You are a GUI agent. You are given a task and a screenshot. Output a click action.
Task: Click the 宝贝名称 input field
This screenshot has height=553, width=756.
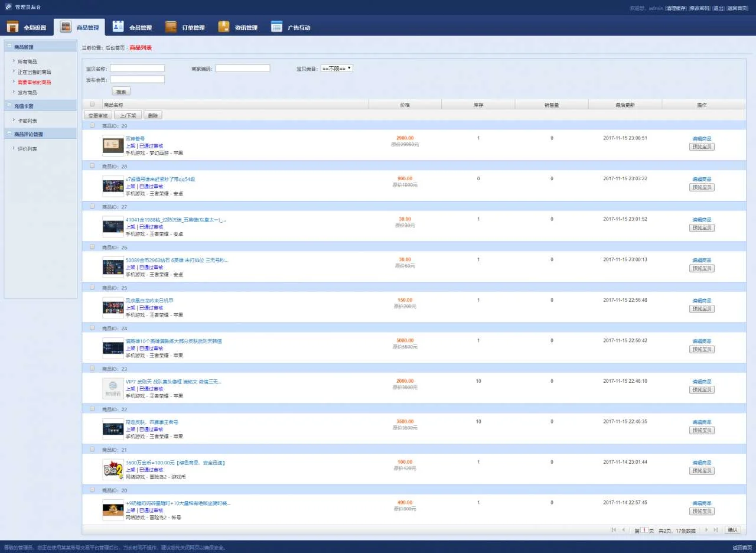point(137,69)
